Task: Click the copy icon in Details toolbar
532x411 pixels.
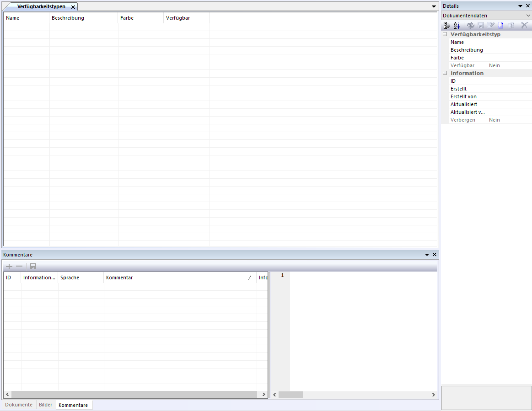Action: [512, 26]
